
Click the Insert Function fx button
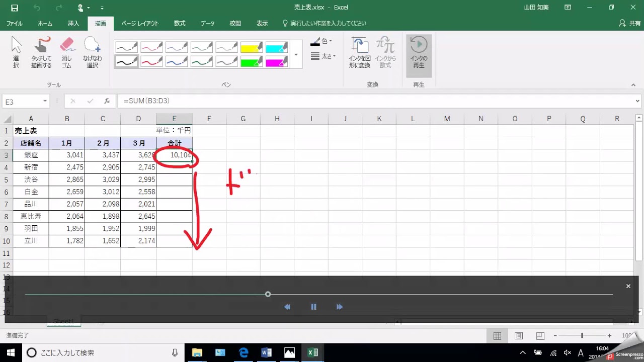[x=107, y=101]
